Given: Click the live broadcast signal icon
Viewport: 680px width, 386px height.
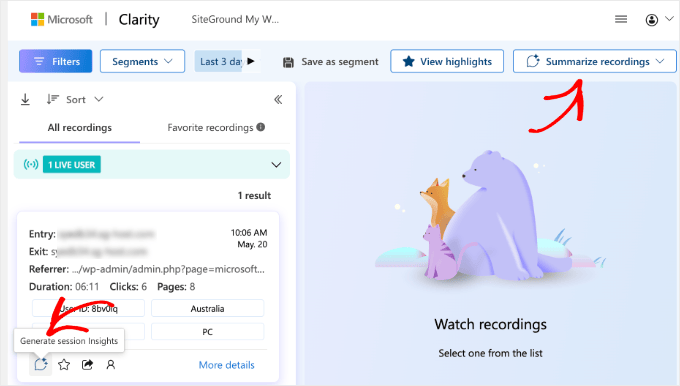Looking at the screenshot, I should click(31, 164).
